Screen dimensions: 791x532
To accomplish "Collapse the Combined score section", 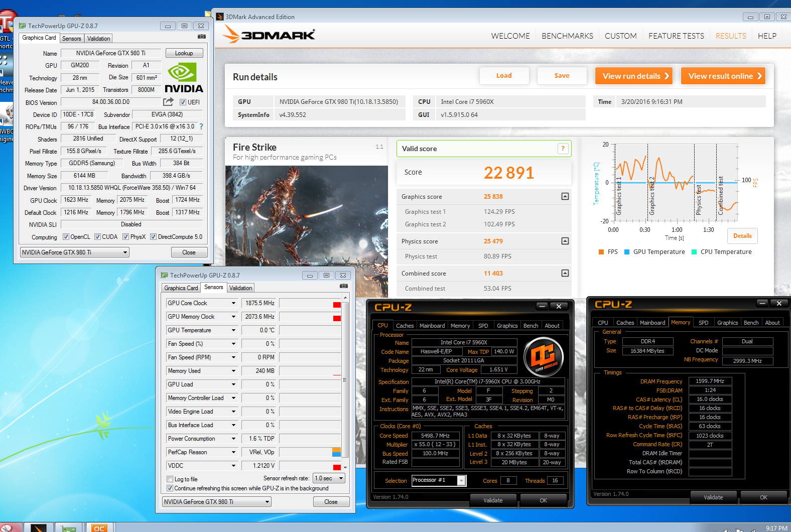I will (565, 273).
